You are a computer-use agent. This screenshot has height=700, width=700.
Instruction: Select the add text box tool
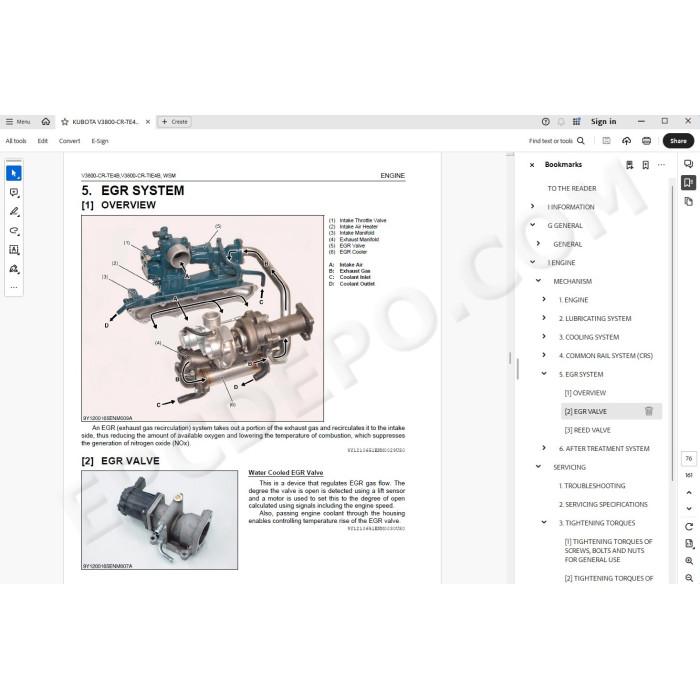pos(14,250)
